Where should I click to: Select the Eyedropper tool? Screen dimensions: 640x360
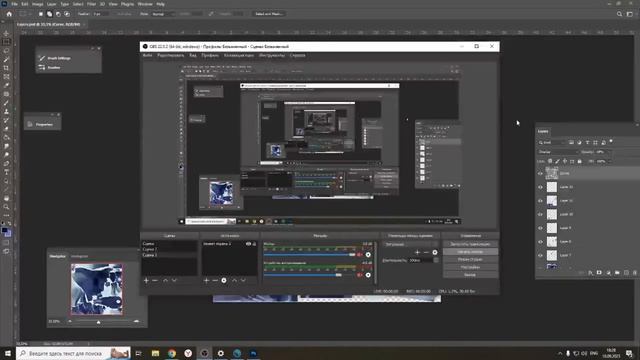pyautogui.click(x=6, y=85)
